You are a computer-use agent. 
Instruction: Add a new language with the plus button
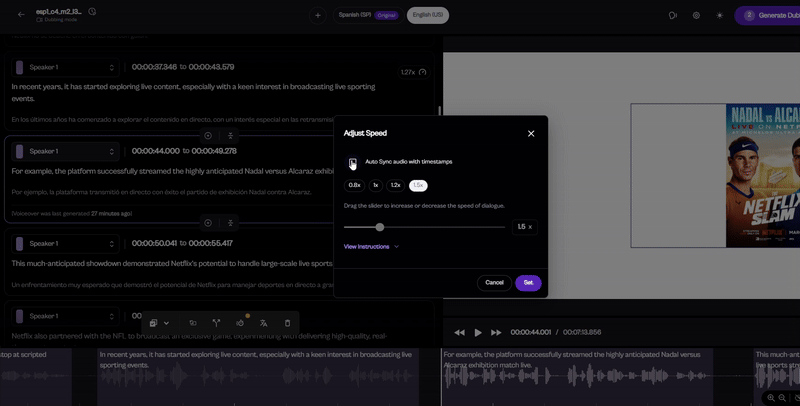[317, 15]
